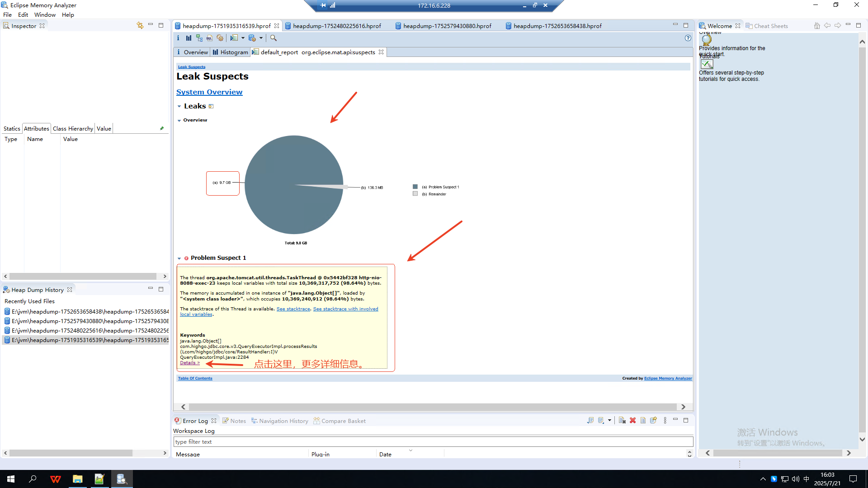Switch to heapdump-1752480225616.hprof tab
The image size is (868, 488).
pos(337,26)
